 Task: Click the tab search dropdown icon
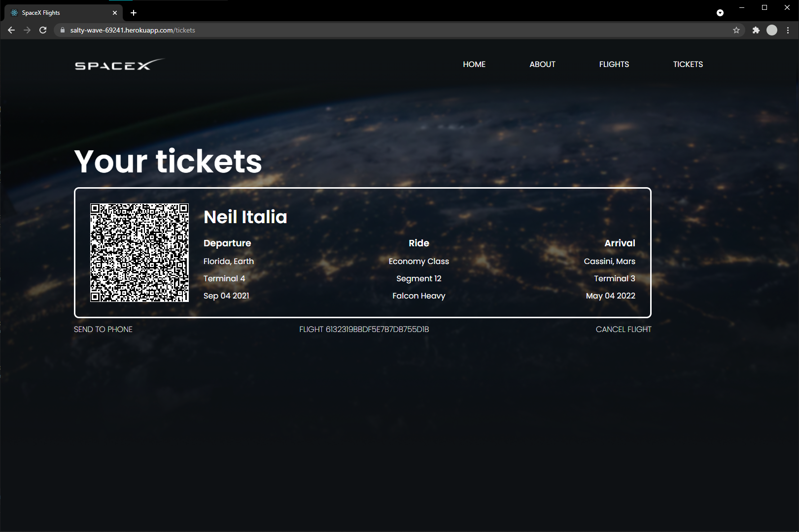720,13
